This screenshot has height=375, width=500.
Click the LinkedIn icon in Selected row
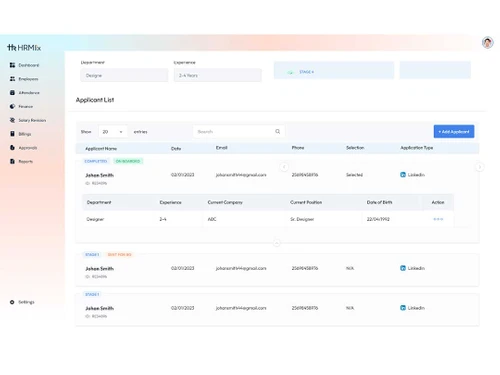coord(403,175)
